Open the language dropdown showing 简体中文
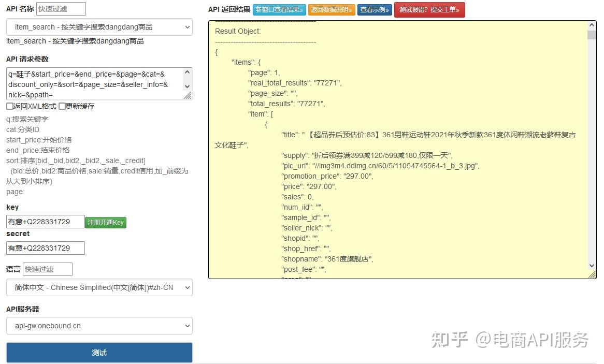 tap(98, 287)
